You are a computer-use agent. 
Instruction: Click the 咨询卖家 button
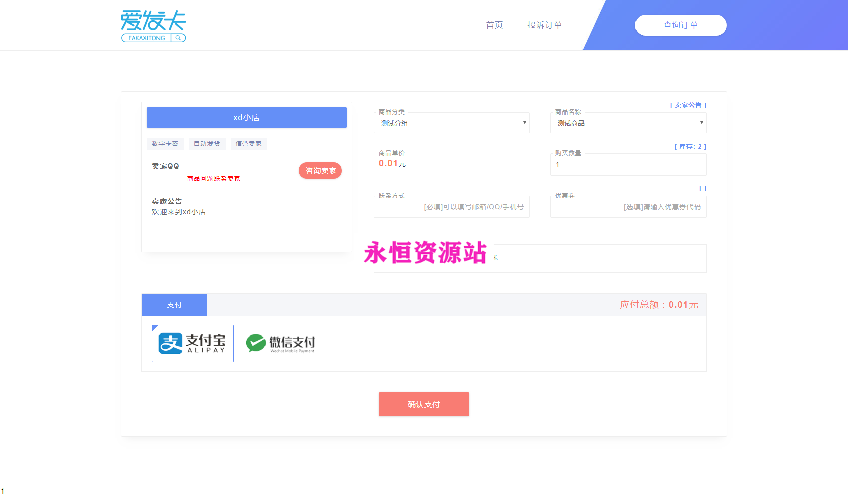point(321,171)
